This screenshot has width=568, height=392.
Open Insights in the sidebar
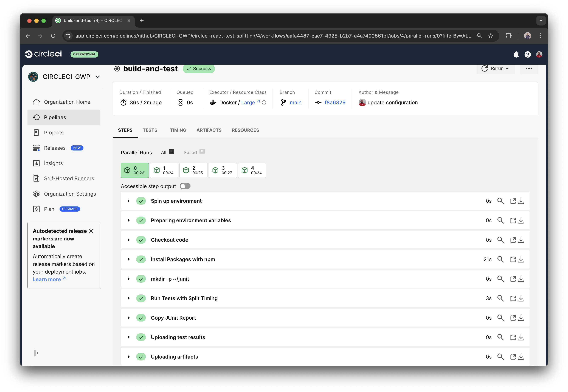click(53, 163)
